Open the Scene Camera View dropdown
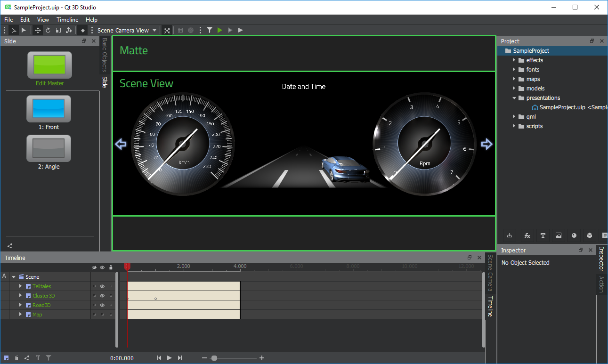608x364 pixels. tap(127, 30)
